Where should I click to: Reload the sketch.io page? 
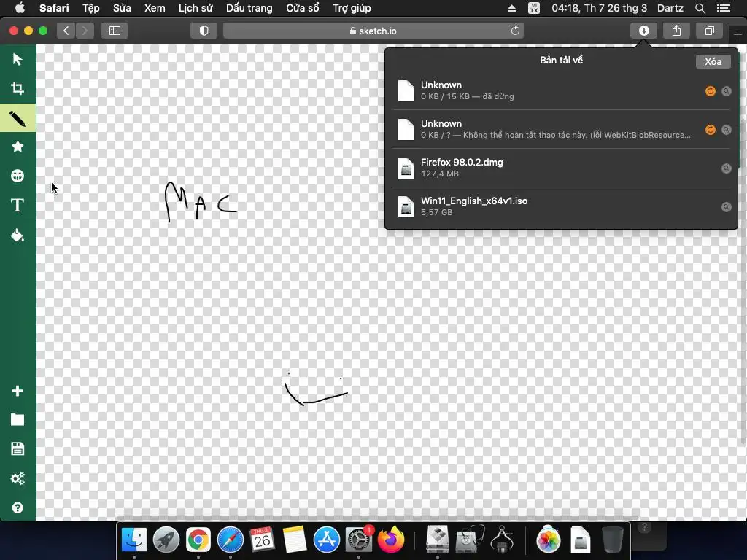coord(515,31)
